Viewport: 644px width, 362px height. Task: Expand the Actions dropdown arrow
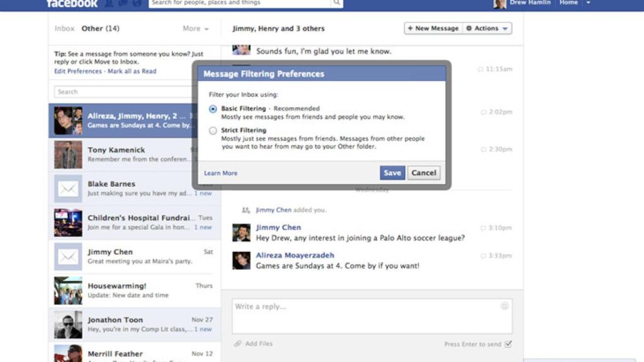pyautogui.click(x=505, y=28)
